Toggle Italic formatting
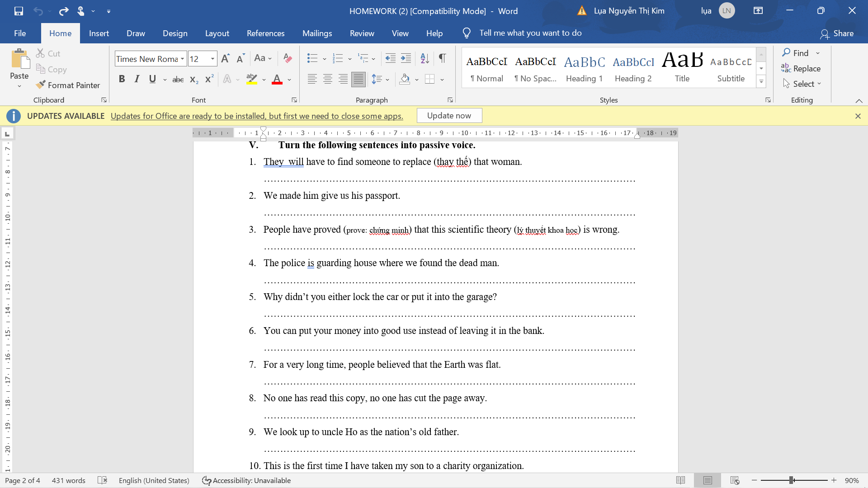868x488 pixels. (x=137, y=79)
